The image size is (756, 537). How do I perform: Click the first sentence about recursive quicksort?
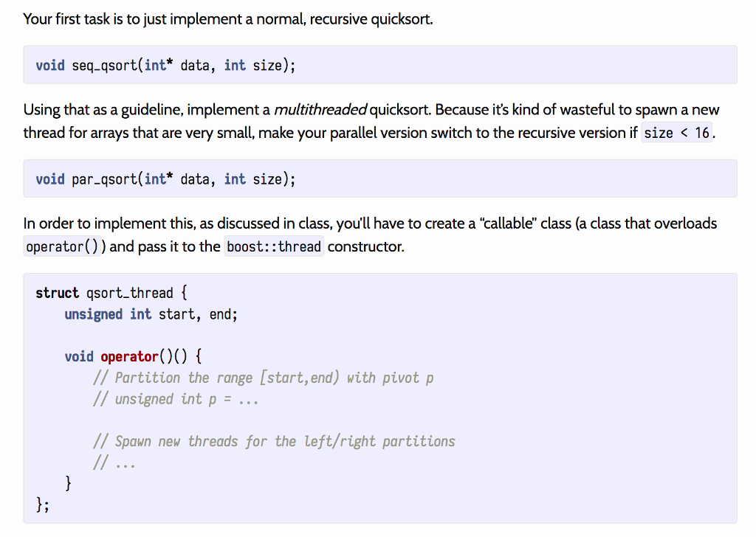pyautogui.click(x=228, y=19)
